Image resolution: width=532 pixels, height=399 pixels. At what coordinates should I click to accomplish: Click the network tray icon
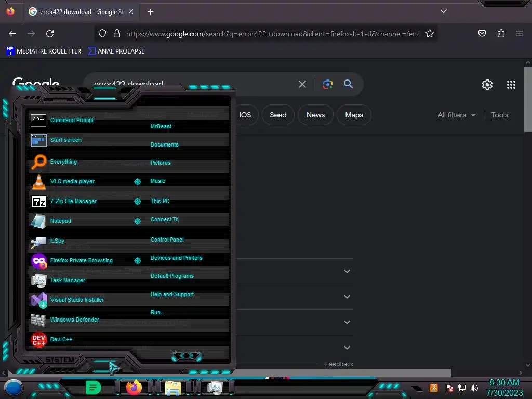(462, 388)
